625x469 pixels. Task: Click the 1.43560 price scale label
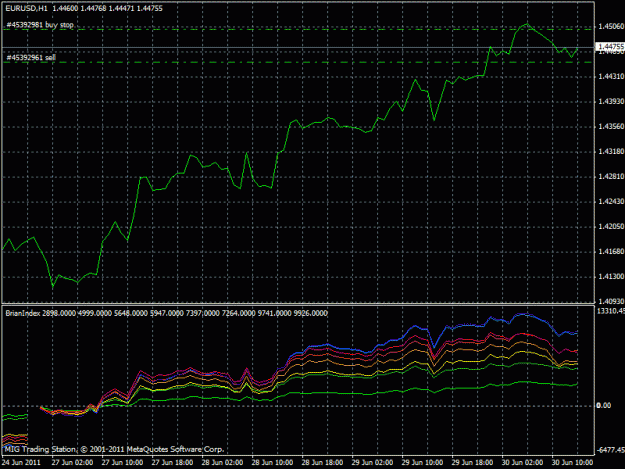611,126
